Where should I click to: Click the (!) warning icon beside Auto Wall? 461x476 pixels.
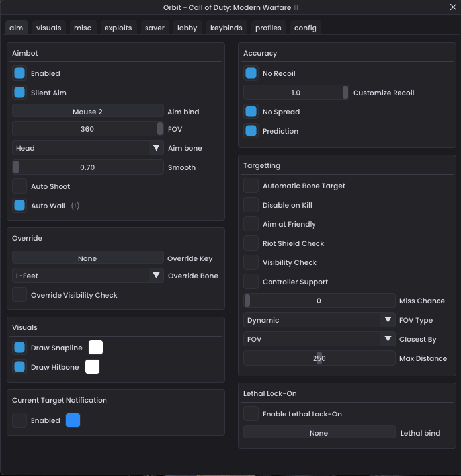[x=75, y=206]
